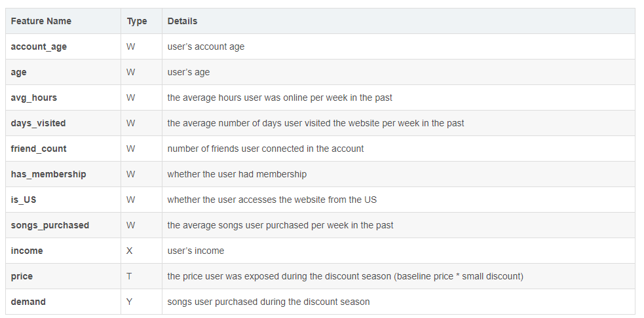Click the T type cell for price
Viewport: 644px width, 318px height.
click(130, 276)
